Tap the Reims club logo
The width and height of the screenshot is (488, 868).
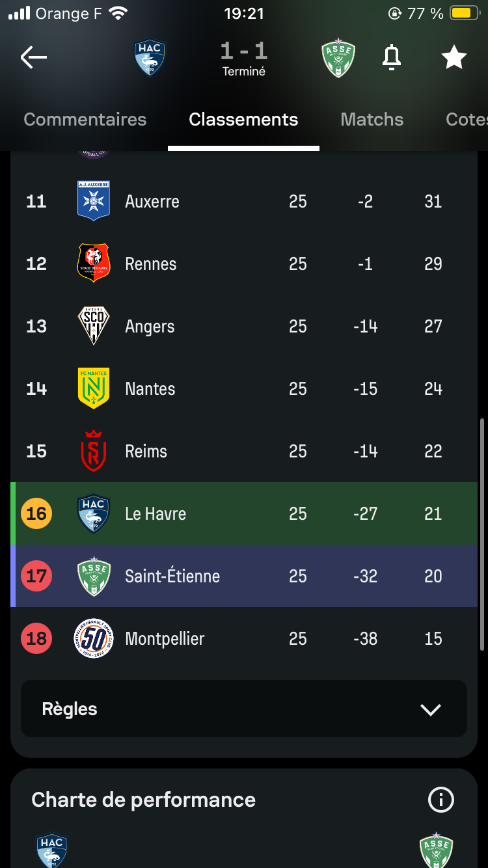(x=94, y=451)
